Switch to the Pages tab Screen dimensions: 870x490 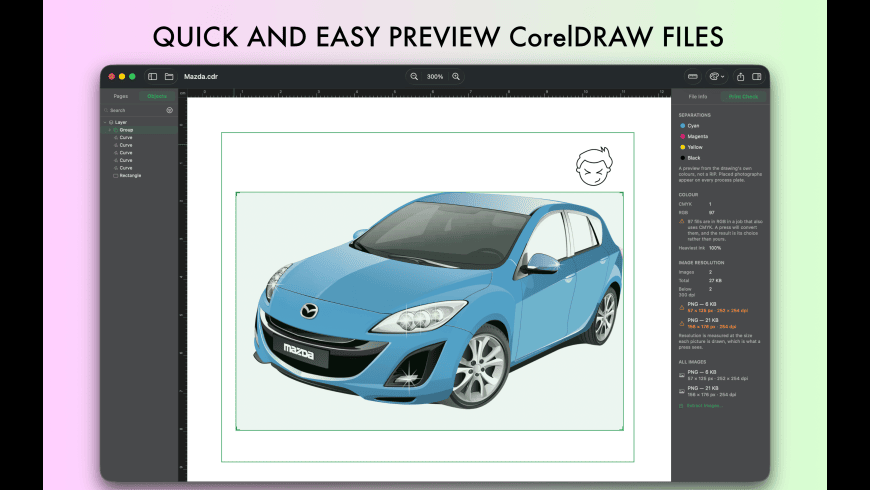pyautogui.click(x=120, y=97)
